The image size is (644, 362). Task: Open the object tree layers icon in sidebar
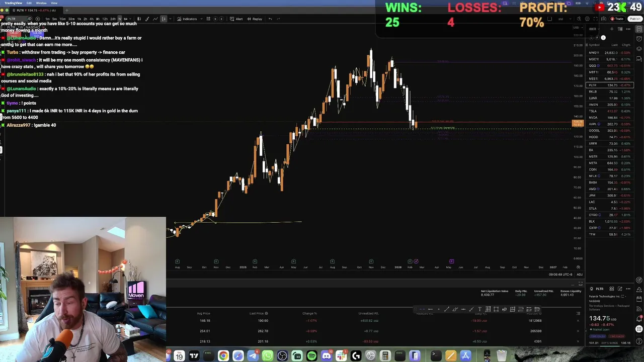(639, 49)
